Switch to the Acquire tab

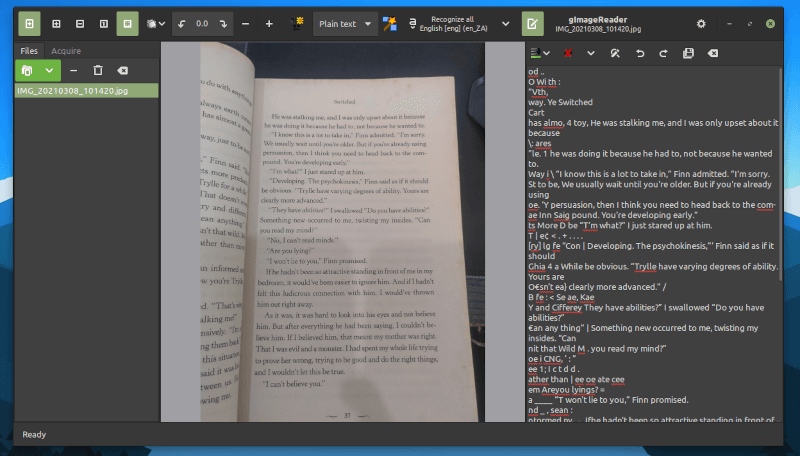click(x=66, y=50)
